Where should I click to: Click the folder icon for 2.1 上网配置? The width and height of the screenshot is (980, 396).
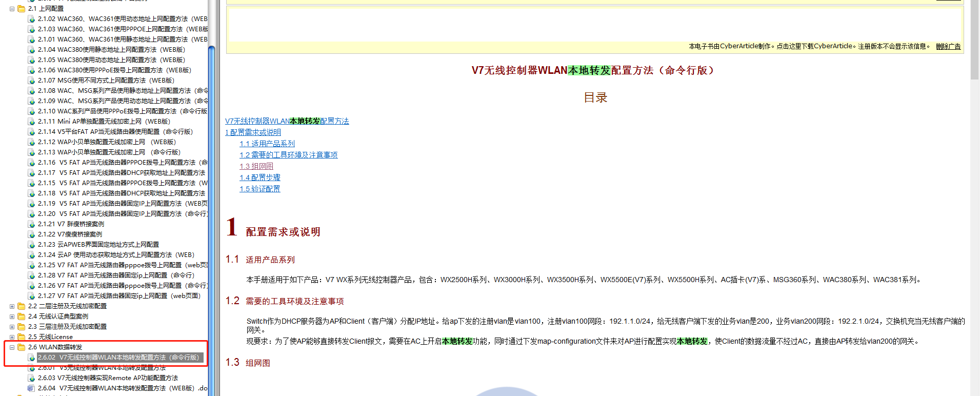[21, 9]
